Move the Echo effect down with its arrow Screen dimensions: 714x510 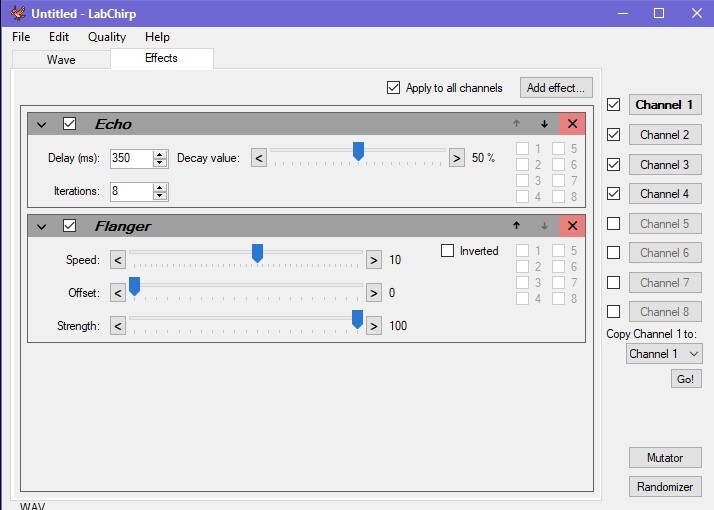click(544, 124)
